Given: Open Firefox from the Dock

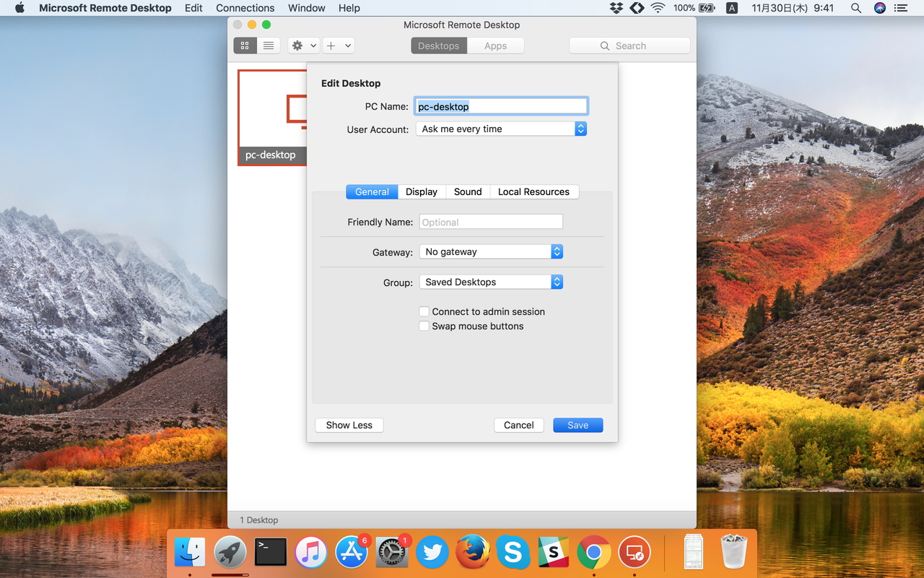Looking at the screenshot, I should [x=473, y=553].
